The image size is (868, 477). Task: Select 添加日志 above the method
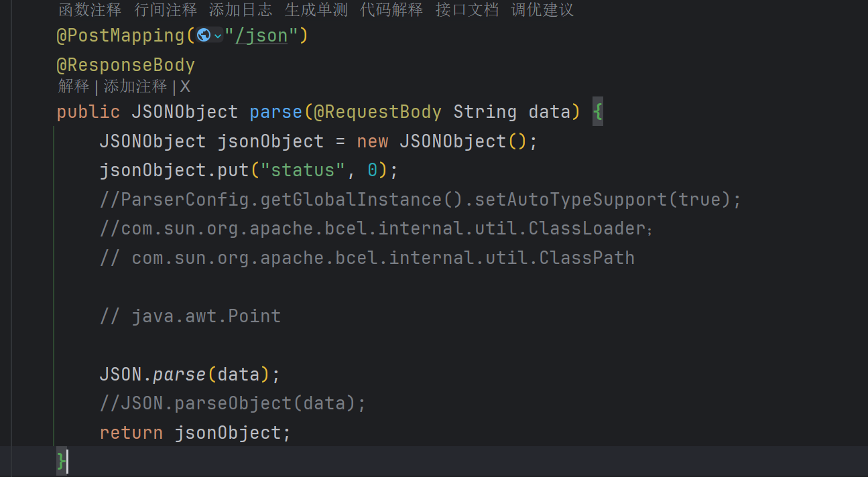[x=241, y=10]
